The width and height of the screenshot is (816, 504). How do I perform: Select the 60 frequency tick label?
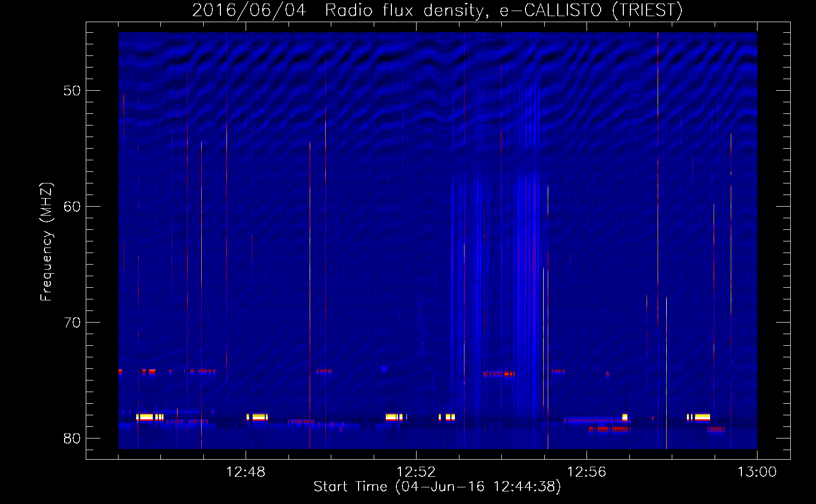(72, 207)
